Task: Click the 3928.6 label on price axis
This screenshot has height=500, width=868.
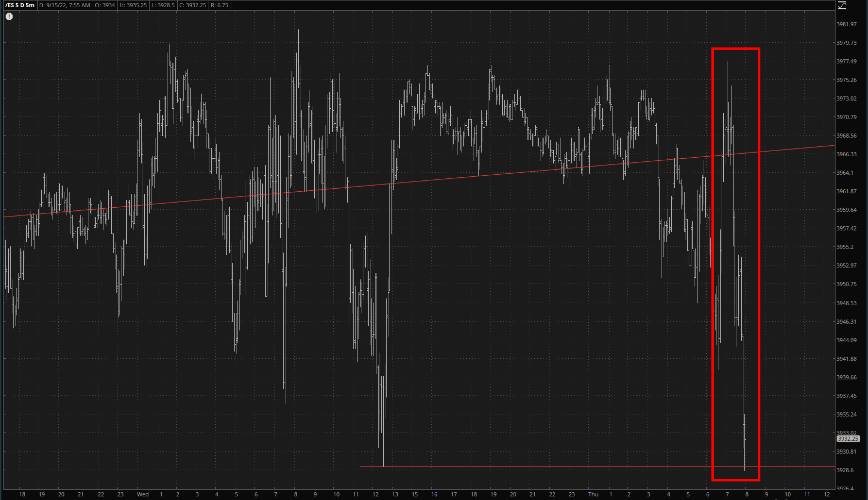Action: [845, 470]
